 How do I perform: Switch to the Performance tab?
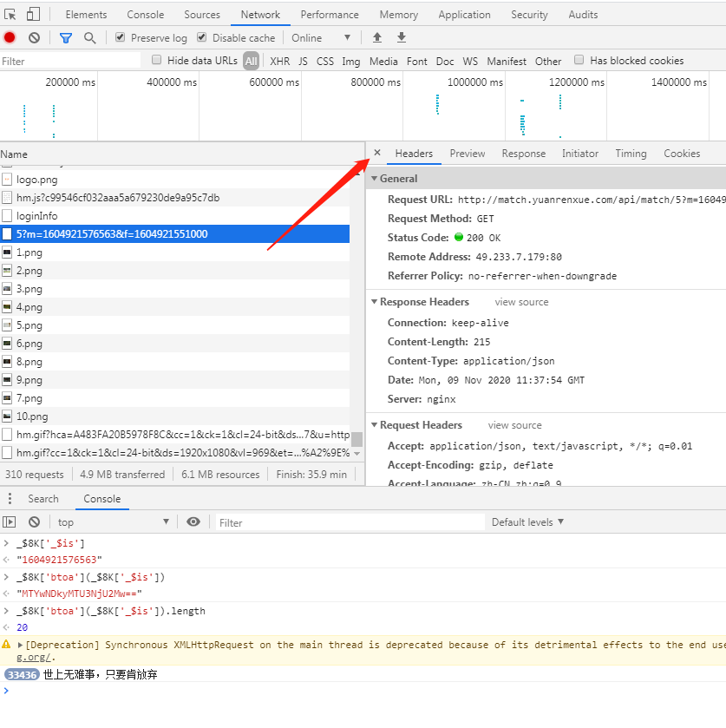click(330, 15)
